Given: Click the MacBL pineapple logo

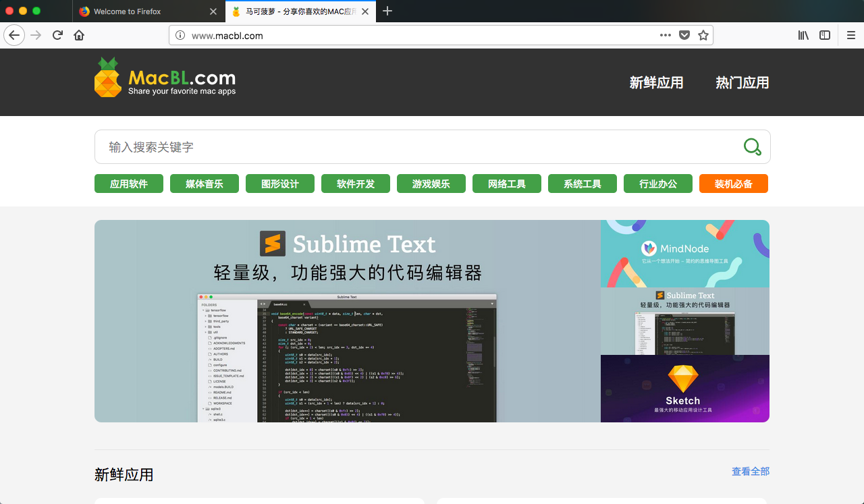Looking at the screenshot, I should tap(108, 77).
